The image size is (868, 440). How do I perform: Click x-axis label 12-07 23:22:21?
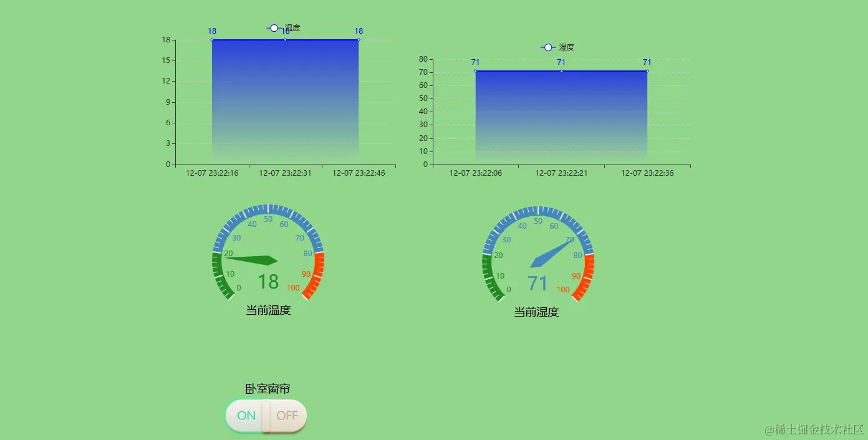point(561,173)
